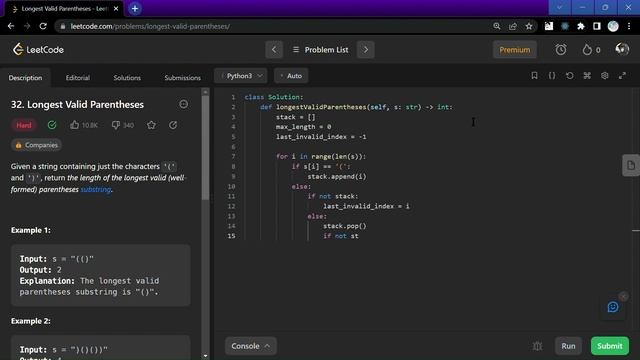Switch to the Editorial tab
The height and width of the screenshot is (360, 640).
point(78,78)
